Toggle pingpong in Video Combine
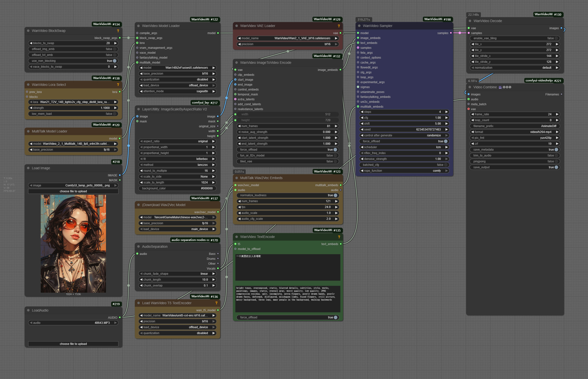The height and width of the screenshot is (379, 588). [515, 162]
